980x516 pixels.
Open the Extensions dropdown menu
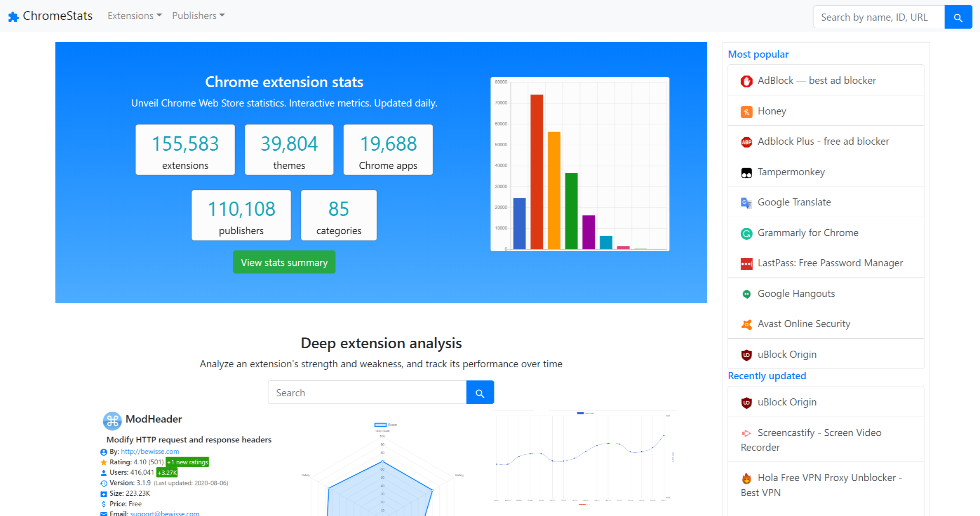click(134, 16)
